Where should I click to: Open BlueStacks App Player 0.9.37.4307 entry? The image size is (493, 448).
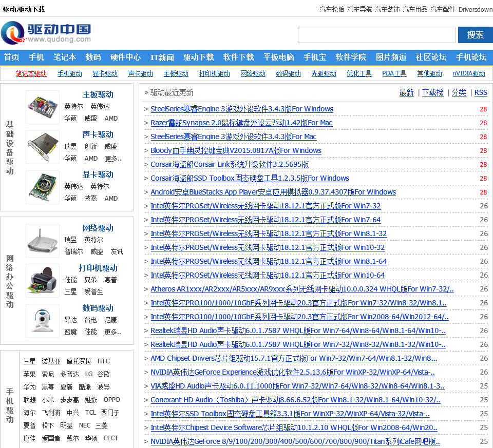(273, 192)
